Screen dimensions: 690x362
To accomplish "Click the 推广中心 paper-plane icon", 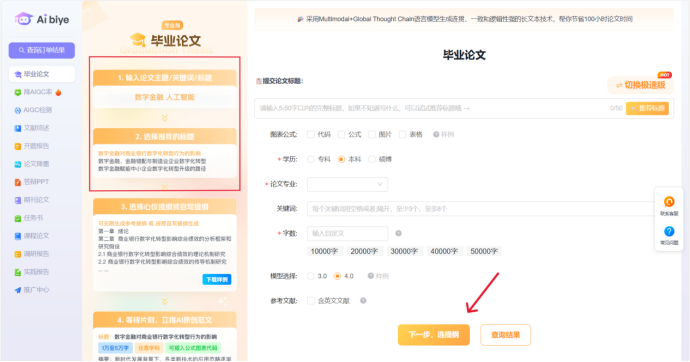I will (18, 290).
